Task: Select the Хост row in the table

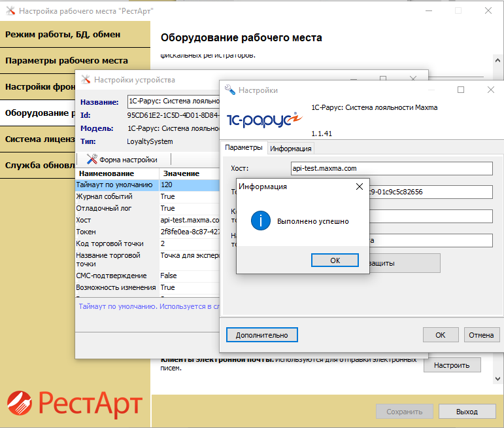Action: 147,220
